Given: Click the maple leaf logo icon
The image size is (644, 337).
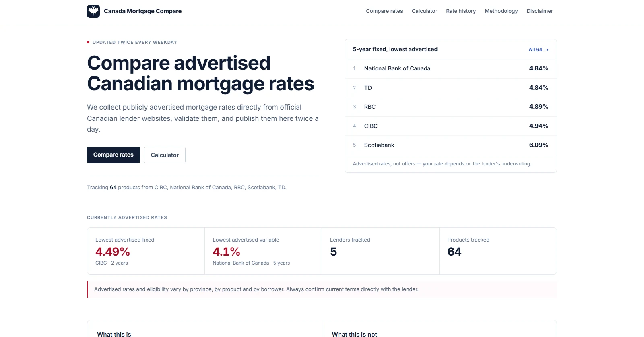Looking at the screenshot, I should coord(93,11).
